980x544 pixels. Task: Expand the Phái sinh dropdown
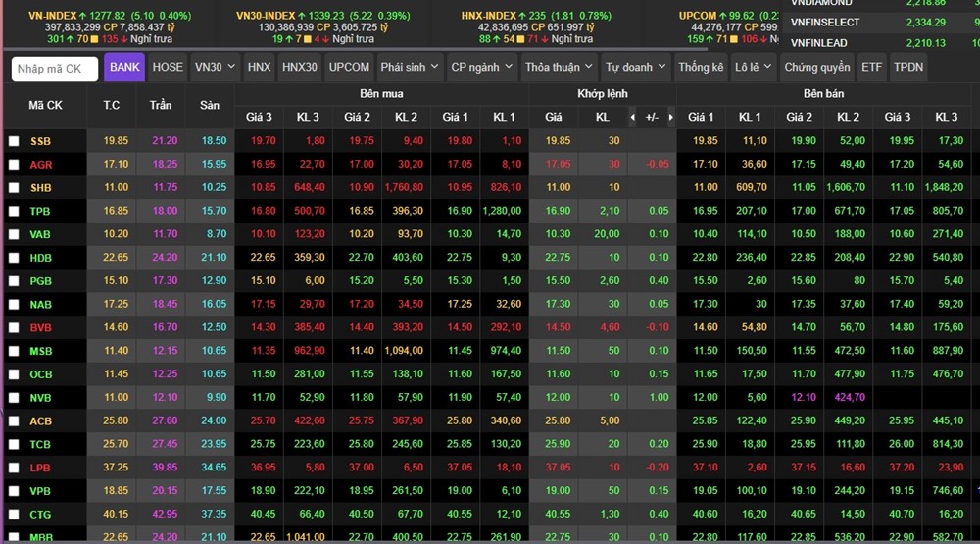click(x=410, y=67)
